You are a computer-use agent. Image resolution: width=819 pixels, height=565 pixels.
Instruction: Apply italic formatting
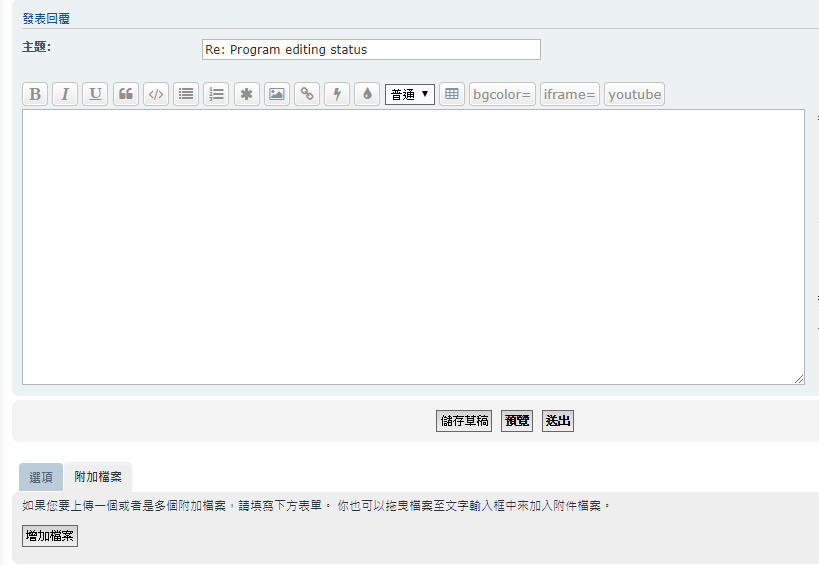coord(65,94)
